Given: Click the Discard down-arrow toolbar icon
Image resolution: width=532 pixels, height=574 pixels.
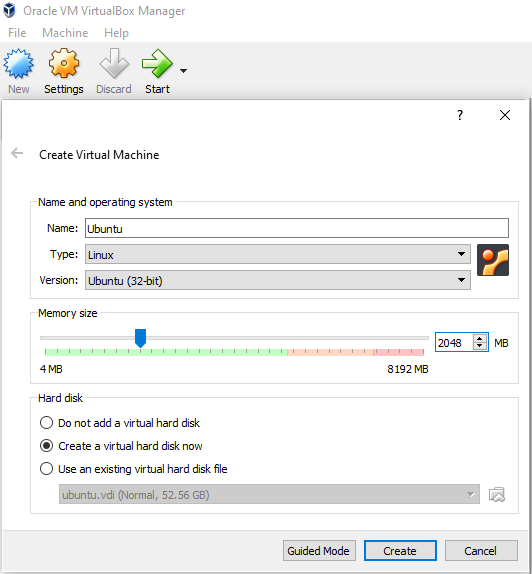Looking at the screenshot, I should click(x=114, y=63).
